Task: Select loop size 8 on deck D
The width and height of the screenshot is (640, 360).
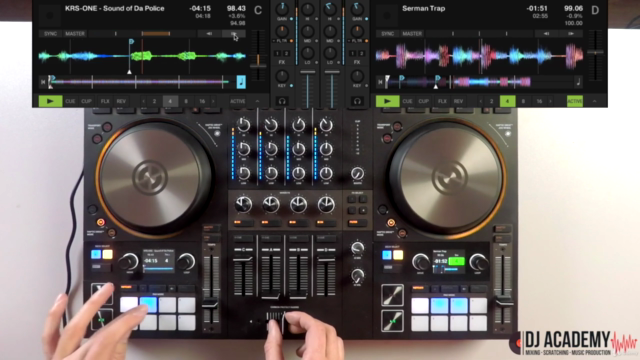Action: click(x=523, y=101)
